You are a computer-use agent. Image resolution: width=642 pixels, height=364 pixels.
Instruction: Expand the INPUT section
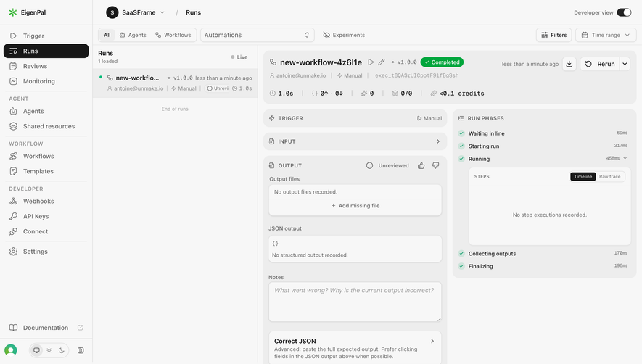click(x=355, y=141)
